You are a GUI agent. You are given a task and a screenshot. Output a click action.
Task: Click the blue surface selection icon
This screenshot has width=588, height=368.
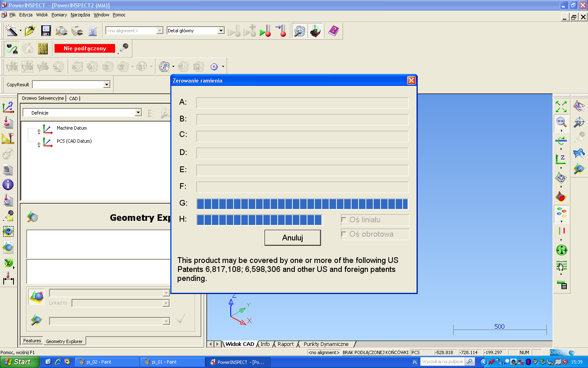579,153
